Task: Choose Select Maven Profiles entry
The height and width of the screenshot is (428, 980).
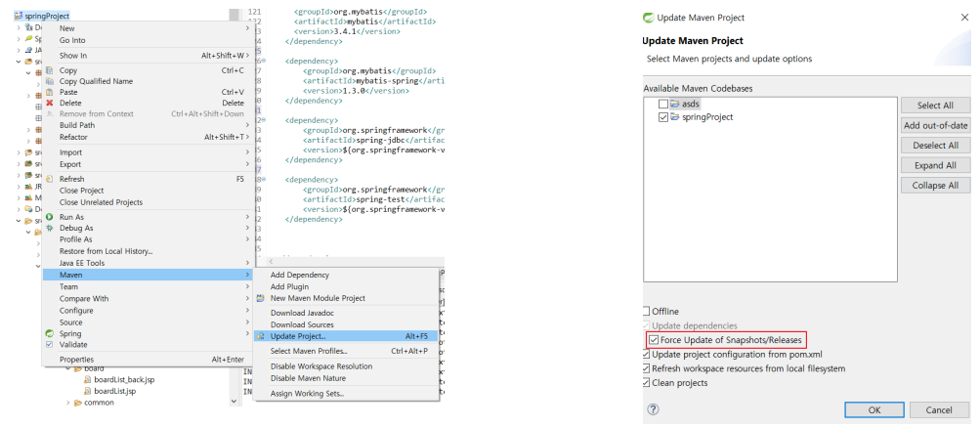Action: (x=346, y=351)
